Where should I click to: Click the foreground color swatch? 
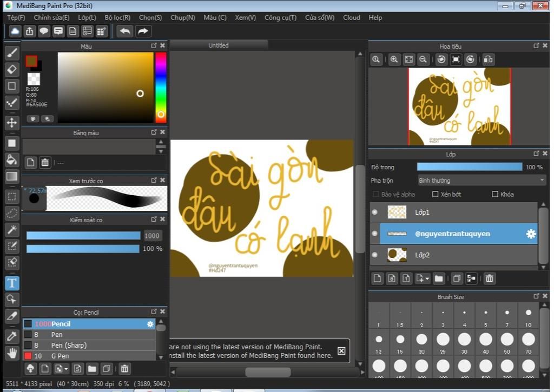click(31, 61)
